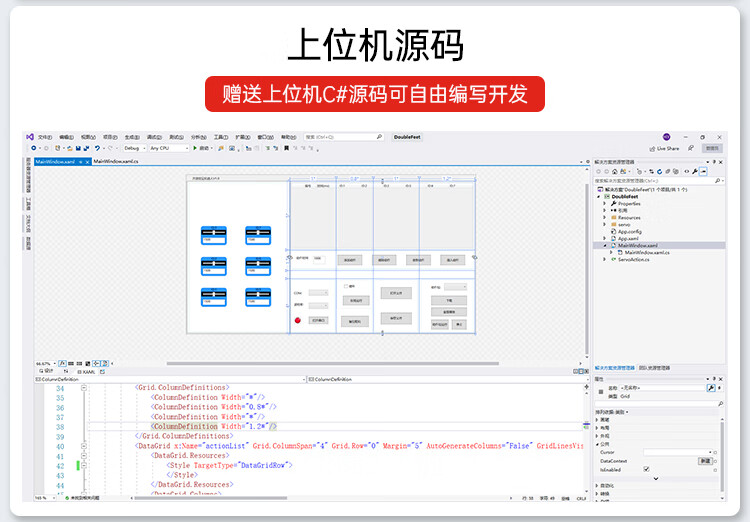Screen dimensions: 750x522
Task: Click the Refresh icon in Solution Explorer toolbar
Action: click(658, 171)
